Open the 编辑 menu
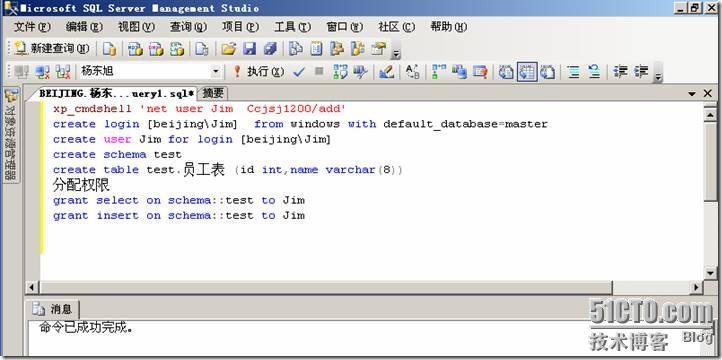This screenshot has height=360, width=722. [84, 27]
